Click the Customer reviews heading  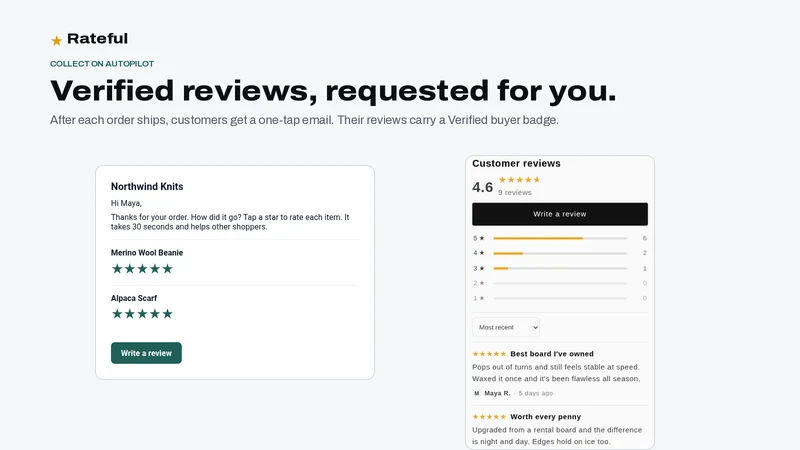pos(516,163)
